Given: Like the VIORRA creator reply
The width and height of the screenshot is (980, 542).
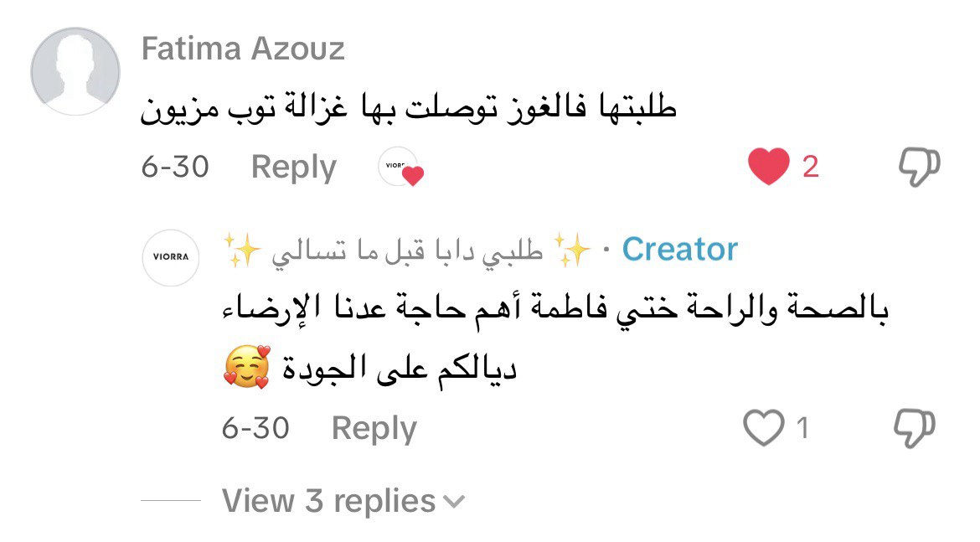Looking at the screenshot, I should [763, 428].
